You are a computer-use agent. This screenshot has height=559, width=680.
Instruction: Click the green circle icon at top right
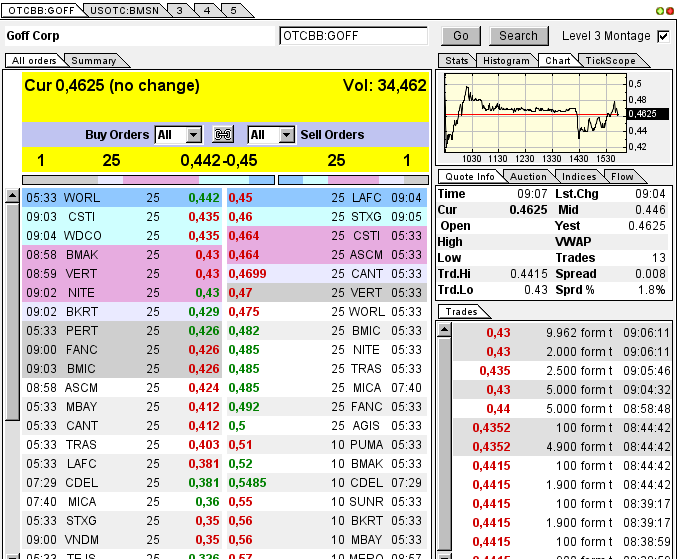coord(660,11)
